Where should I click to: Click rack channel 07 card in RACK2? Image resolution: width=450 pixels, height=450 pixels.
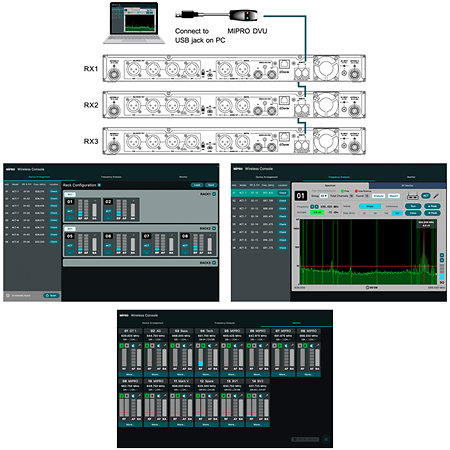(x=160, y=244)
